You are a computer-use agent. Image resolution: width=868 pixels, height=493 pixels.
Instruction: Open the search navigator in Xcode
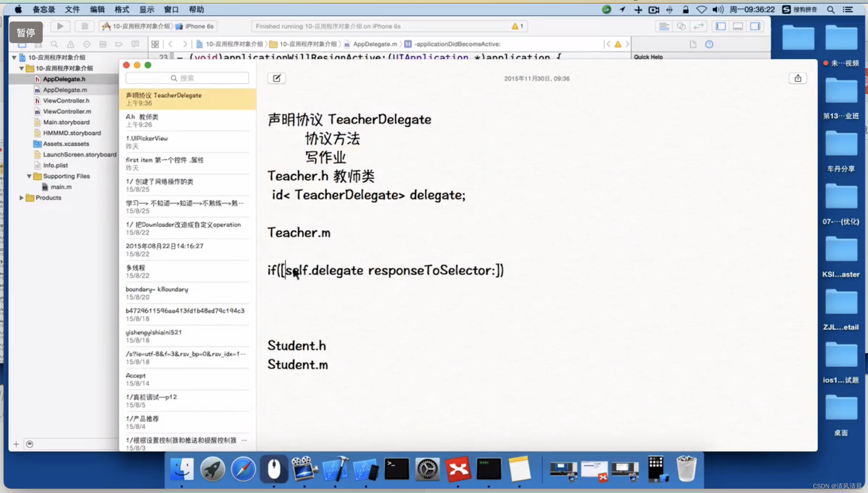point(54,44)
